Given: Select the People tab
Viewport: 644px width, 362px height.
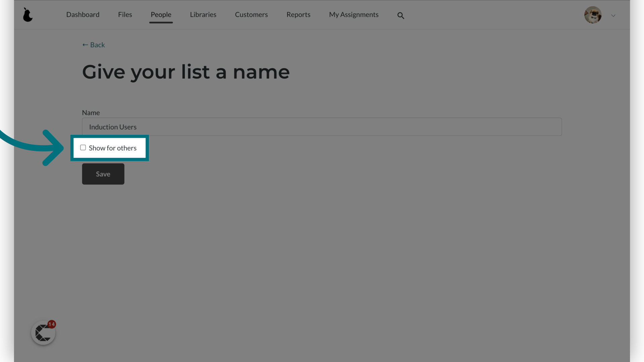Looking at the screenshot, I should 161,14.
